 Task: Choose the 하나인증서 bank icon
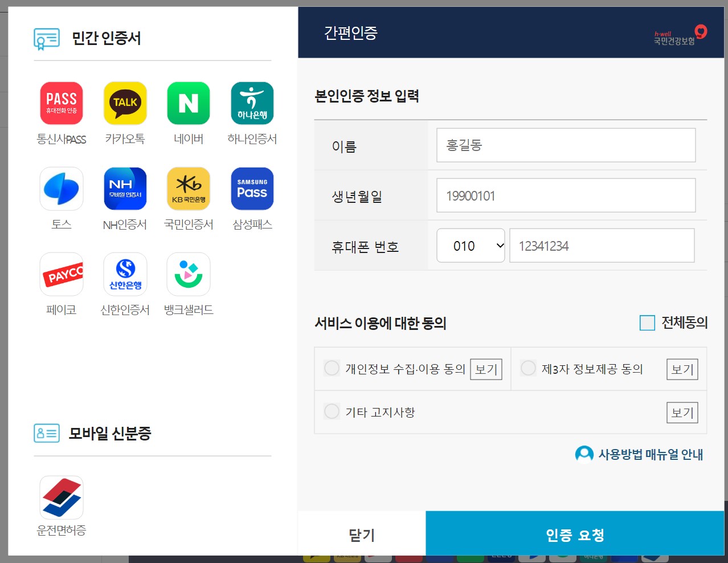[252, 103]
